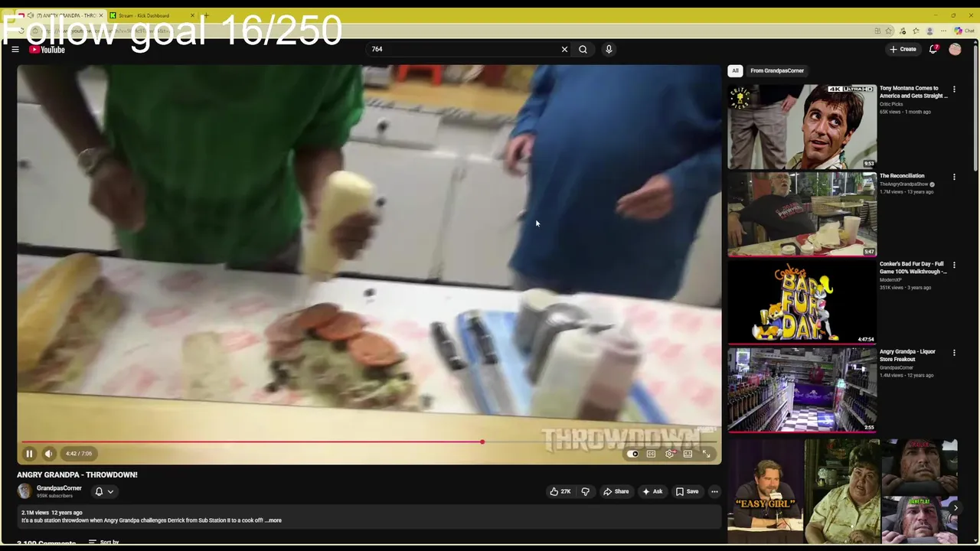
Task: Open a new browser tab
Action: coord(206,15)
